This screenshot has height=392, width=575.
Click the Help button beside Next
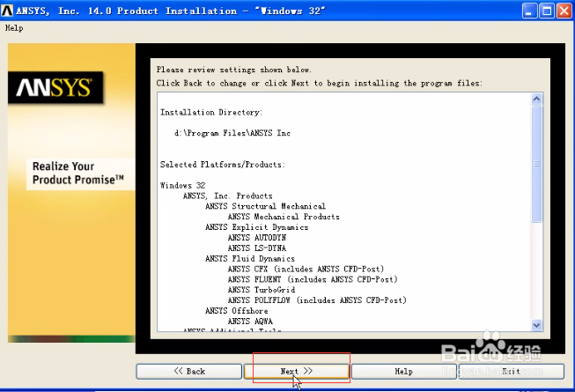point(404,371)
